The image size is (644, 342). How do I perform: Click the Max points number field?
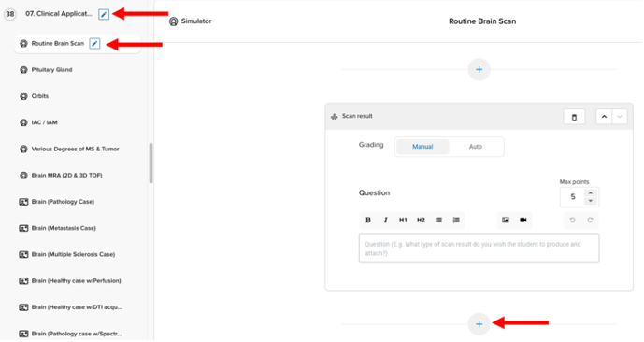(x=573, y=197)
